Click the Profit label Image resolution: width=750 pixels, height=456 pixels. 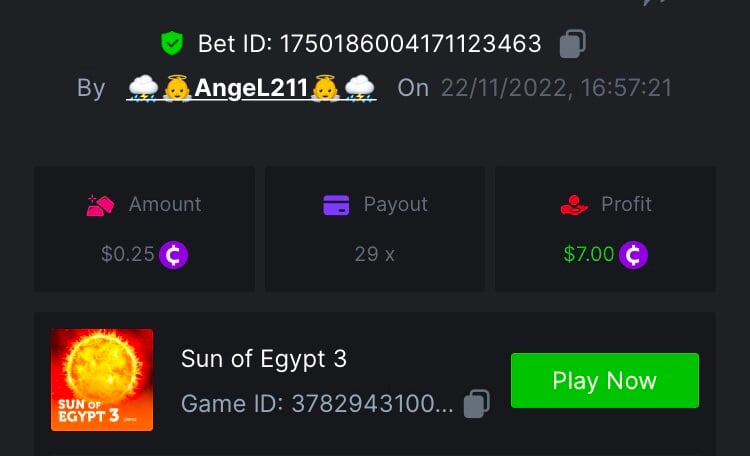tap(626, 205)
